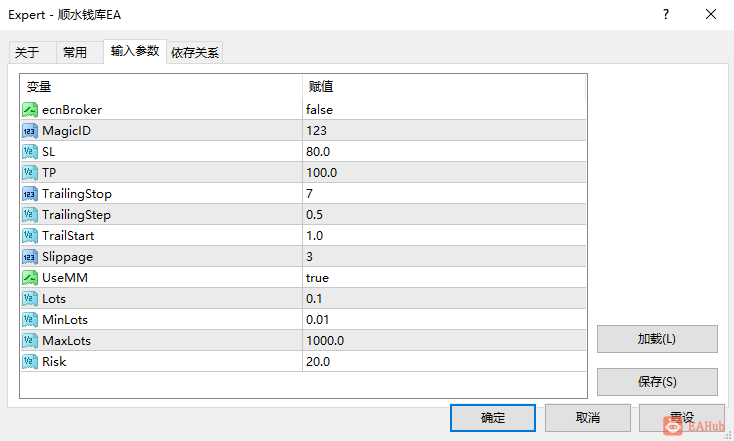Edit the UseMM value true
This screenshot has width=734, height=441.
(x=444, y=278)
